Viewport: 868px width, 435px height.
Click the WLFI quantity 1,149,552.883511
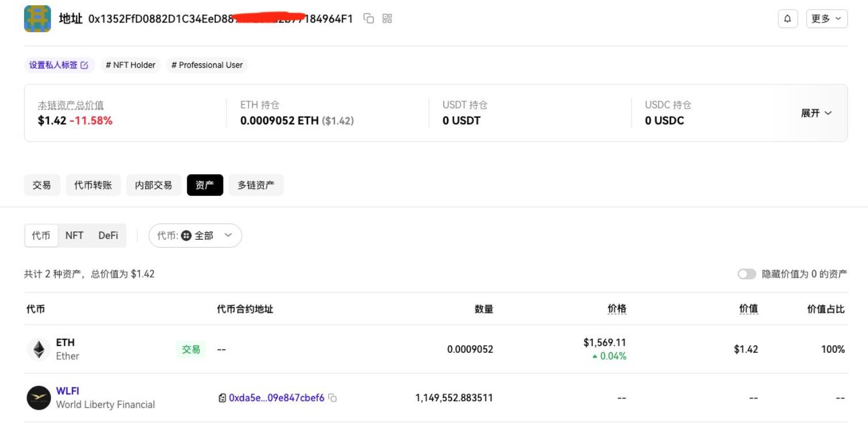tap(454, 398)
